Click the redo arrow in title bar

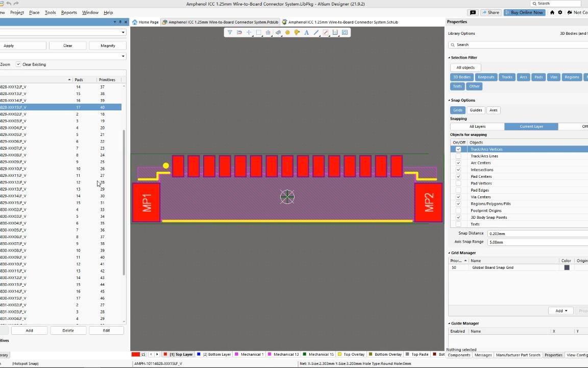(16, 4)
